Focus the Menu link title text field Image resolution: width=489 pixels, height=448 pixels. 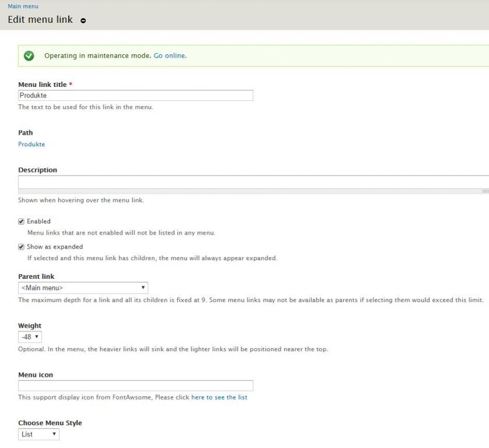(135, 96)
